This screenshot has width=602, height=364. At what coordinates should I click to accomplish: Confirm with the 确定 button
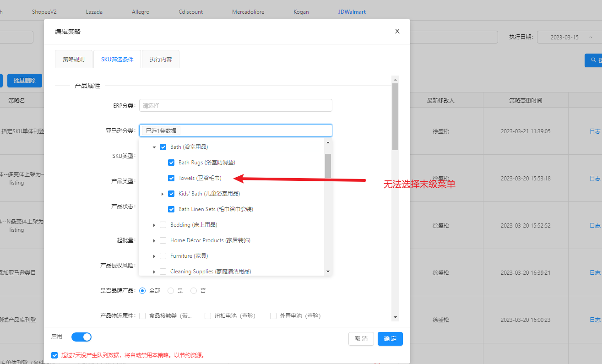pos(390,339)
